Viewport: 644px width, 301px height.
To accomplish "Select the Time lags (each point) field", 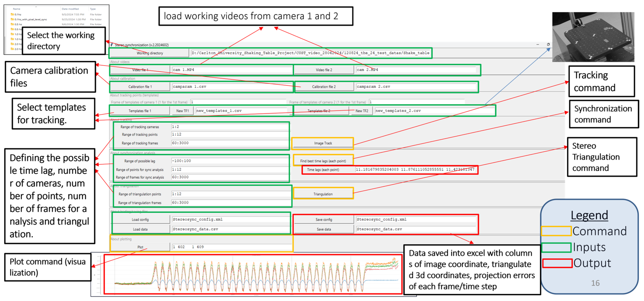I will [415, 169].
